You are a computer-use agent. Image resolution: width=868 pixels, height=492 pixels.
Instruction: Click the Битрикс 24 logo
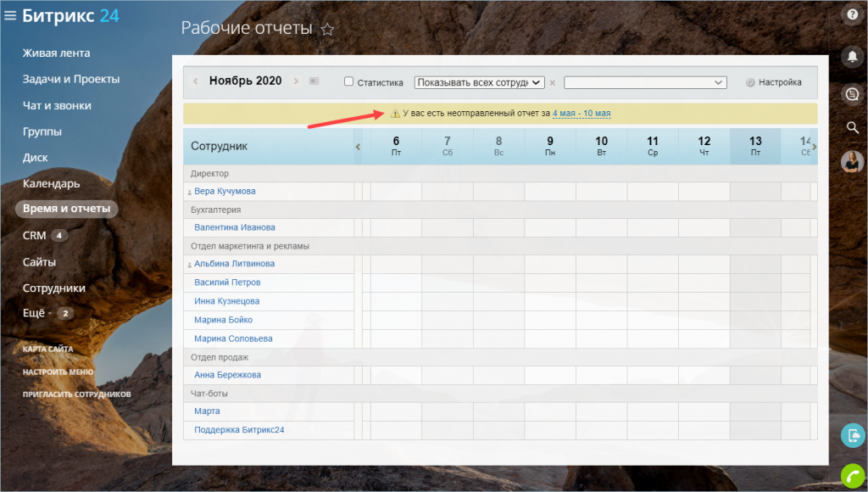(70, 15)
